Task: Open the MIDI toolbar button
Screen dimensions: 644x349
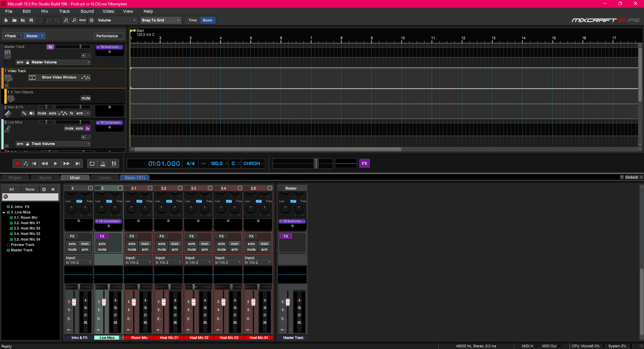Action: 83,20
